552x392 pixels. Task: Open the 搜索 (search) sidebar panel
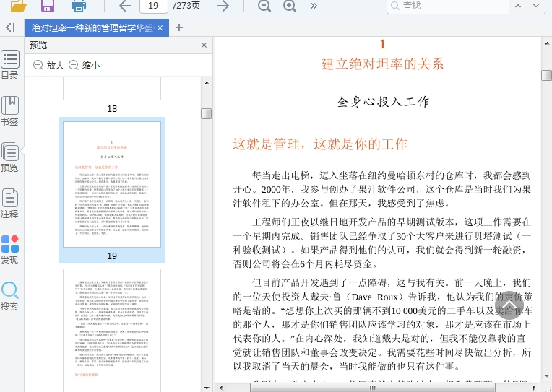[x=10, y=296]
